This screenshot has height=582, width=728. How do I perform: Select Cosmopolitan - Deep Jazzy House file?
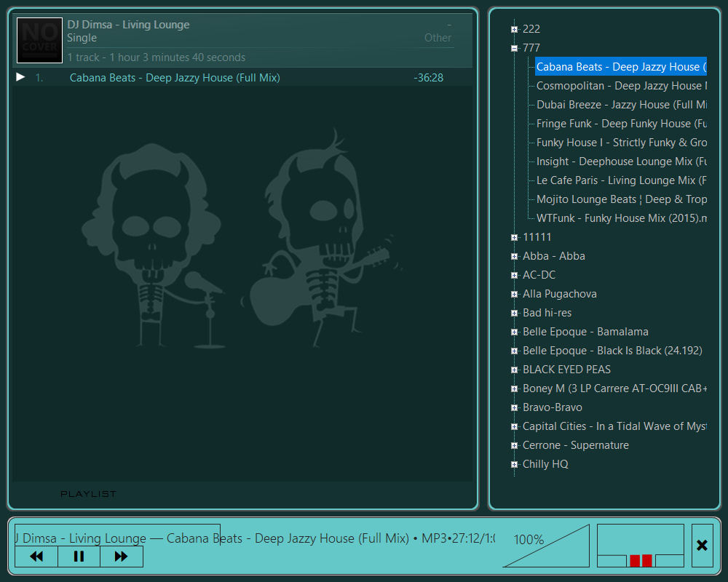coord(621,86)
